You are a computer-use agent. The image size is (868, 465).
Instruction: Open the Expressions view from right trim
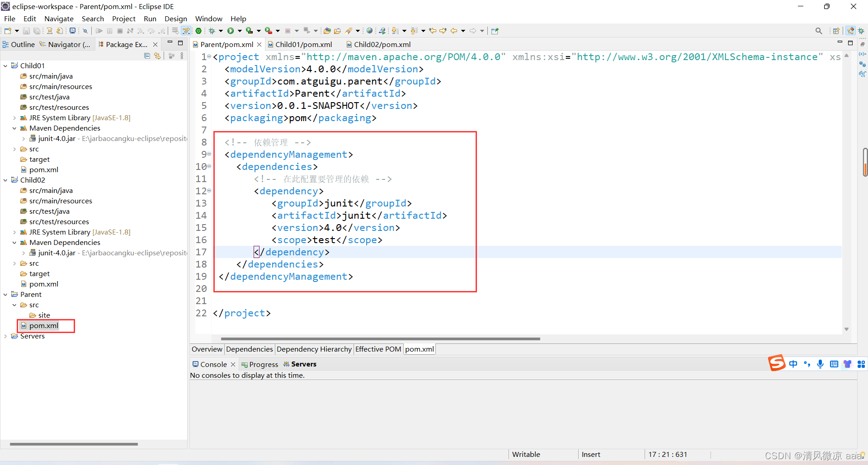point(863,74)
